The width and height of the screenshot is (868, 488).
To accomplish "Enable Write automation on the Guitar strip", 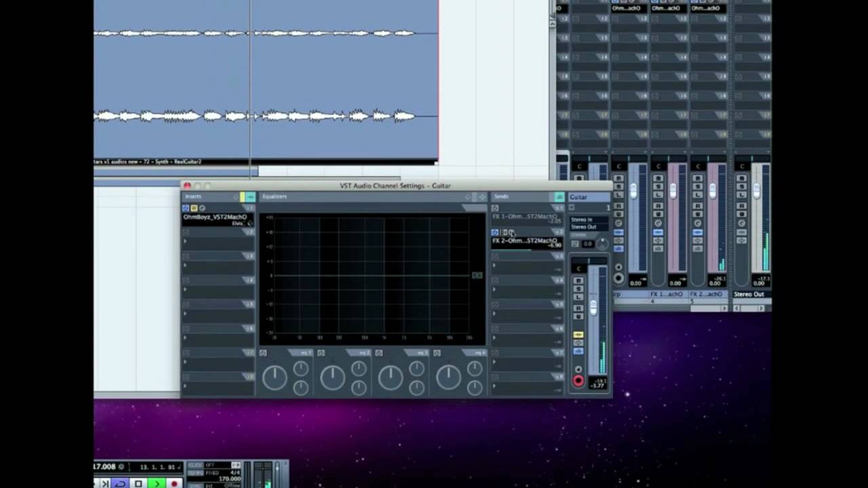I will (578, 317).
